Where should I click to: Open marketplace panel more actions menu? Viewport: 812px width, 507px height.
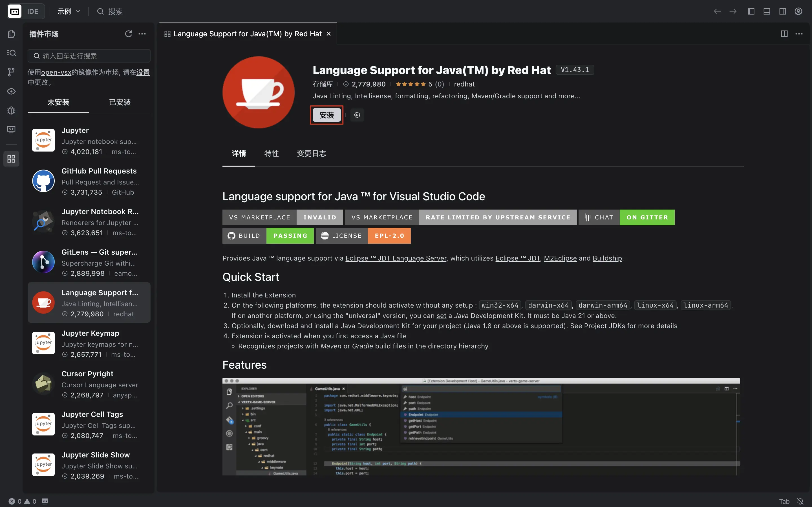coord(142,34)
